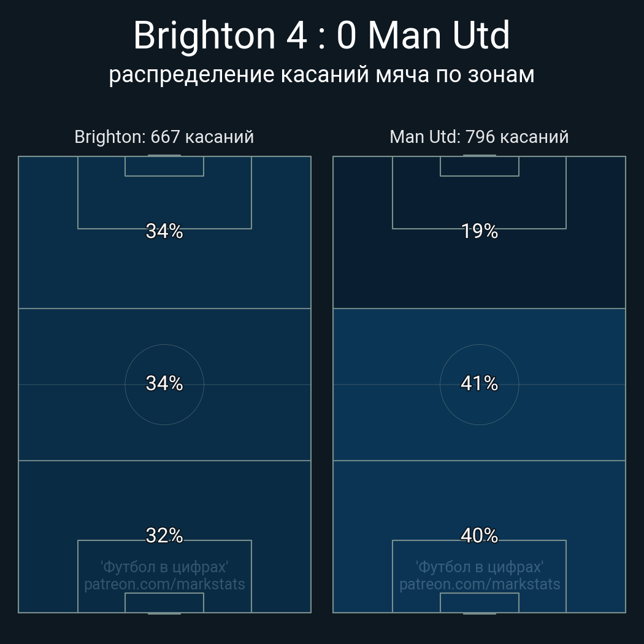
Task: Click the bottom six-yard box on Brighton pitch
Action: (164, 602)
